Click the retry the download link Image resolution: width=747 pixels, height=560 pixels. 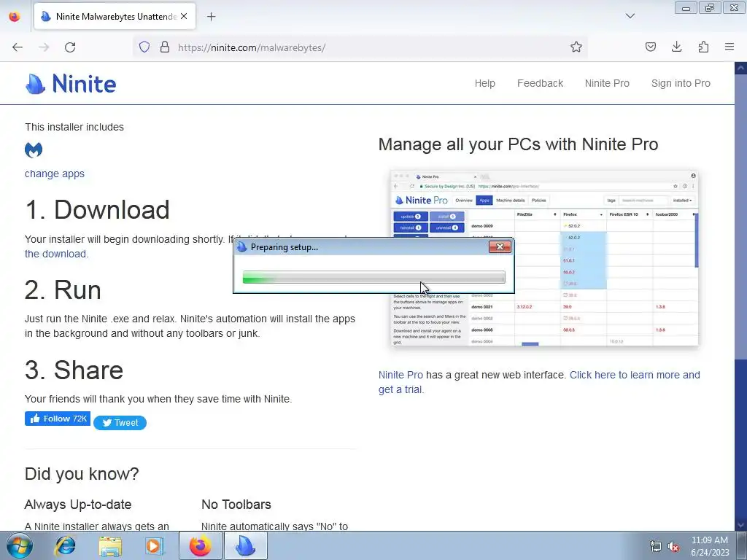(x=56, y=254)
